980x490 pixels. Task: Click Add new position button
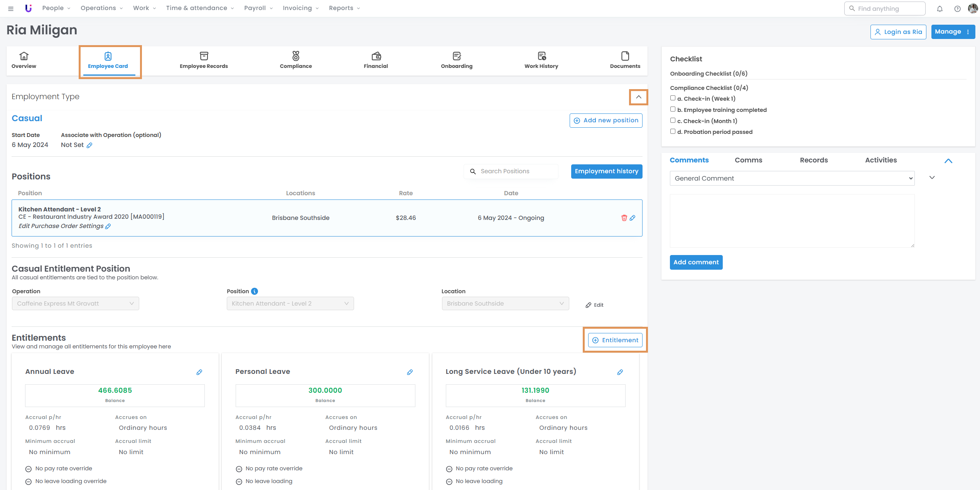606,120
